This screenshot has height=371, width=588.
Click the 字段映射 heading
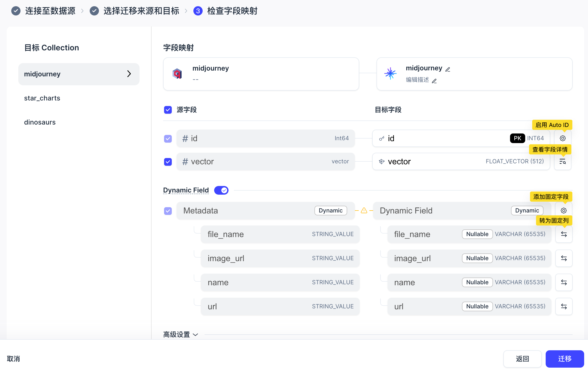coord(178,48)
